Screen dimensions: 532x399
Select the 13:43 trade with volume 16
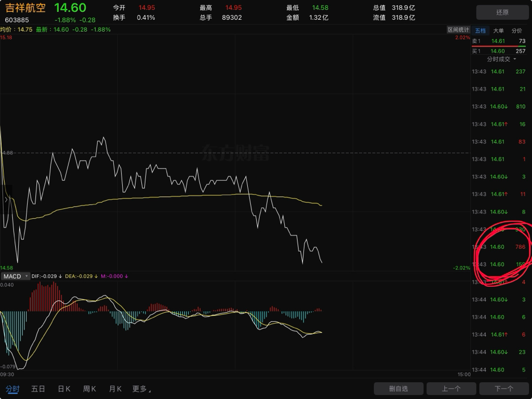[498, 124]
